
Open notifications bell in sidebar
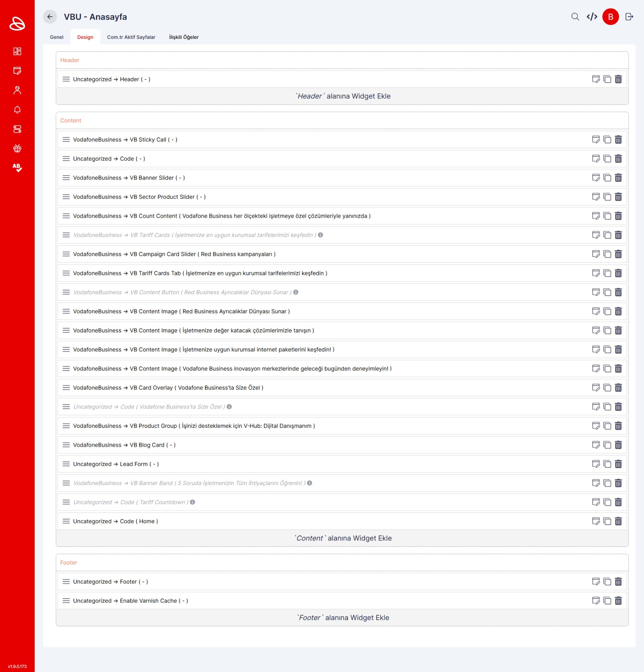(17, 110)
